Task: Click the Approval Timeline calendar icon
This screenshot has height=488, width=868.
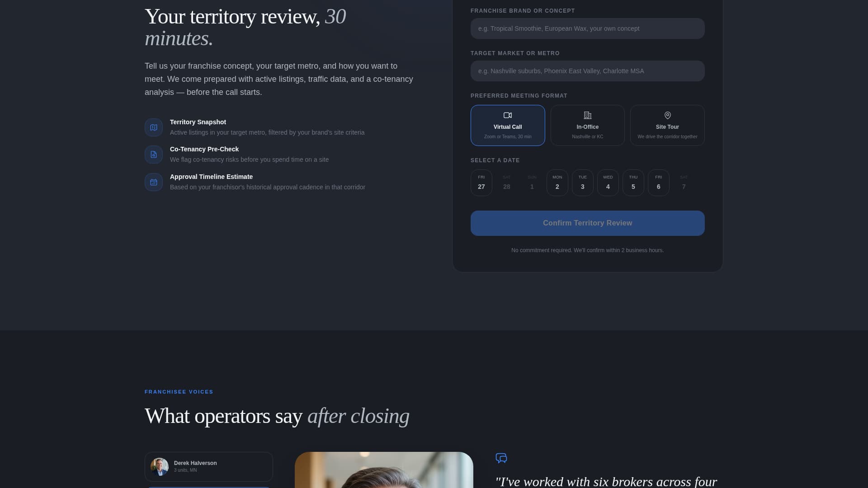Action: [154, 182]
